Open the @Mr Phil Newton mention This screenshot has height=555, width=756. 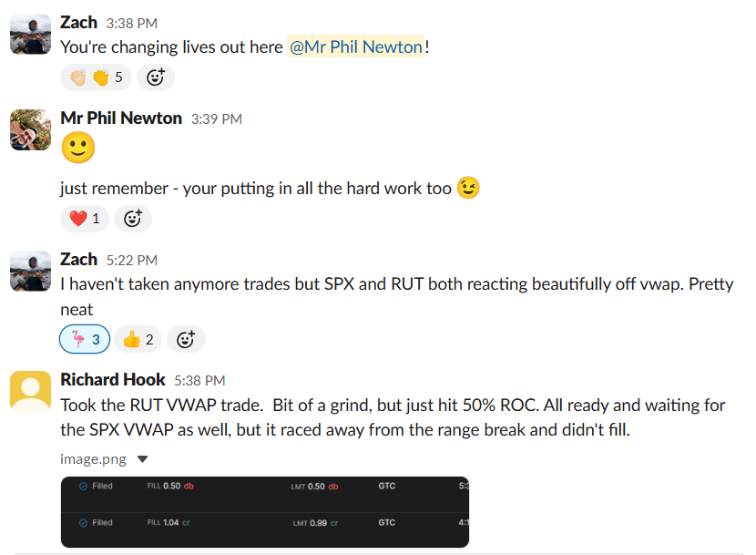(x=356, y=46)
